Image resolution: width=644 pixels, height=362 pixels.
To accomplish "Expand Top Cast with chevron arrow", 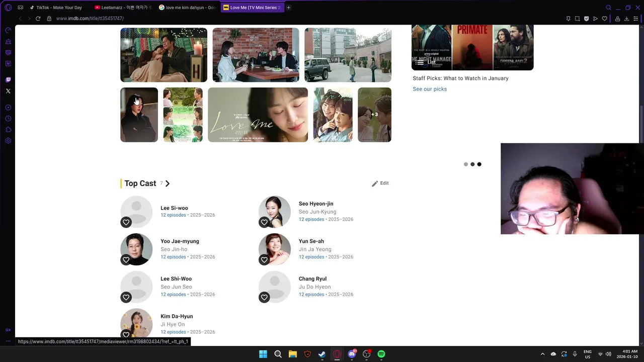I will click(168, 184).
